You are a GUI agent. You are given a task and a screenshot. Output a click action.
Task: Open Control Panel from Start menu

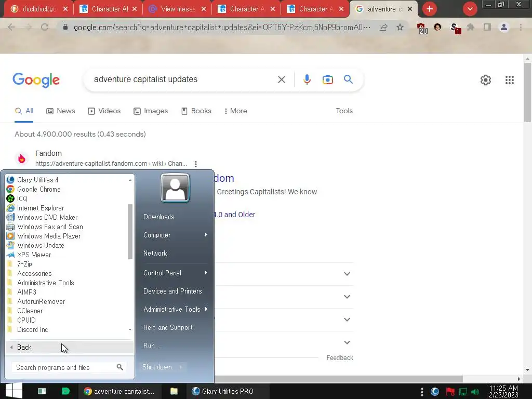pyautogui.click(x=162, y=273)
